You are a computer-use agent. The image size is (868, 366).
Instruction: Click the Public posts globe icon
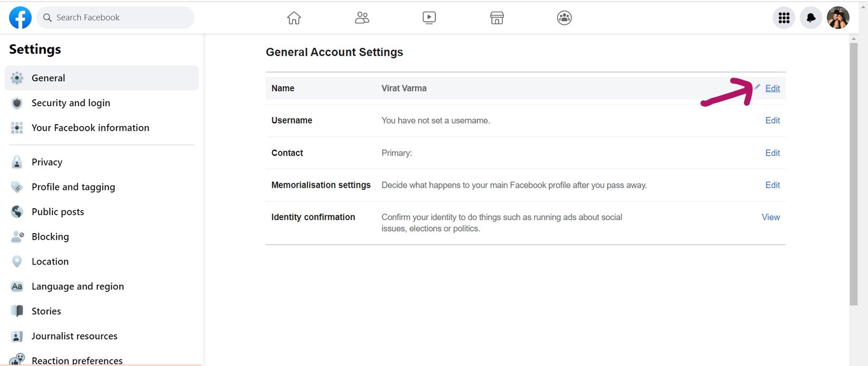point(17,211)
